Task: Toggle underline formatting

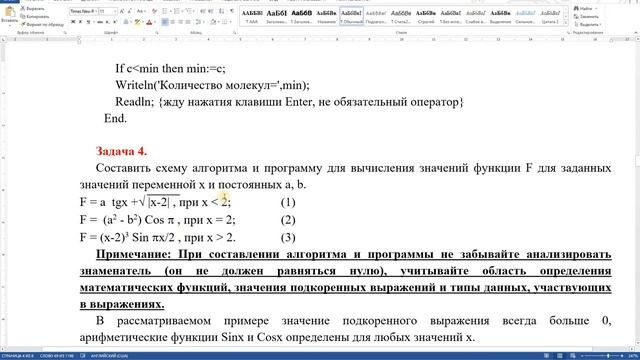Action: coord(89,22)
